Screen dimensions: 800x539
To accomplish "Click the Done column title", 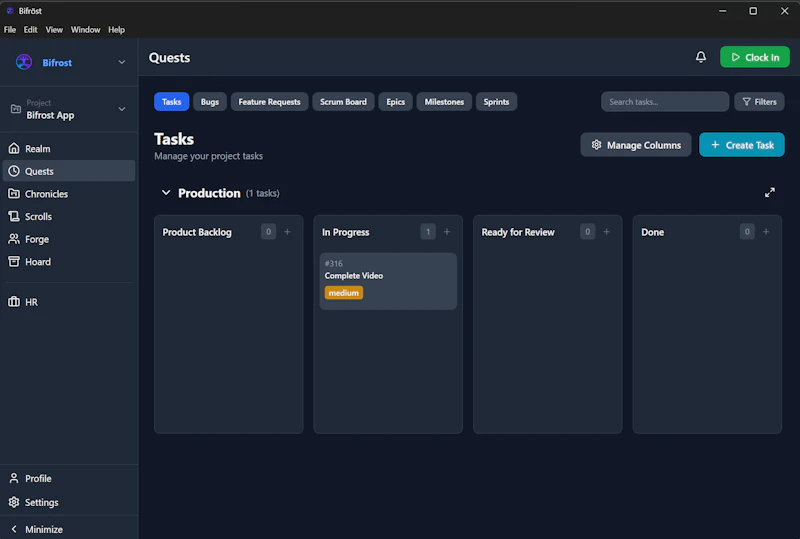I will [x=653, y=232].
